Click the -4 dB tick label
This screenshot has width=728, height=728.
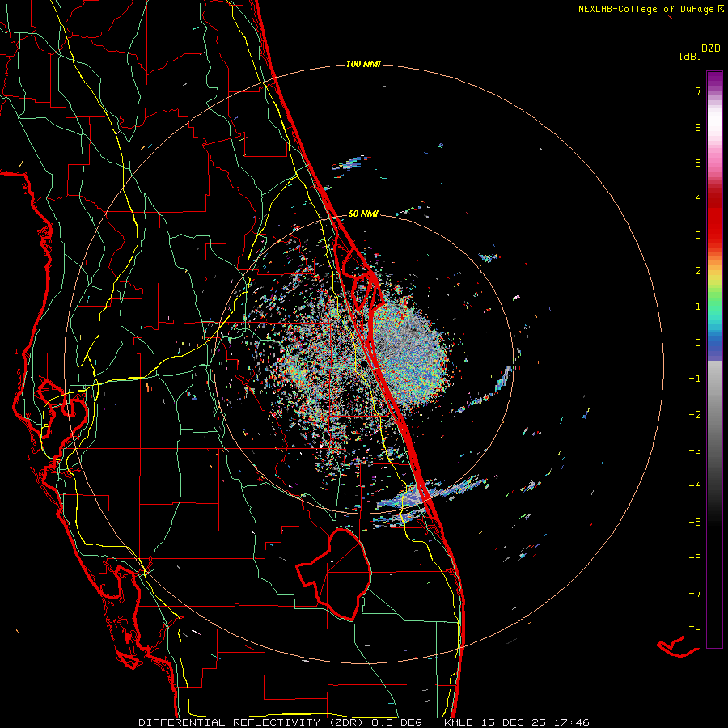(x=695, y=486)
